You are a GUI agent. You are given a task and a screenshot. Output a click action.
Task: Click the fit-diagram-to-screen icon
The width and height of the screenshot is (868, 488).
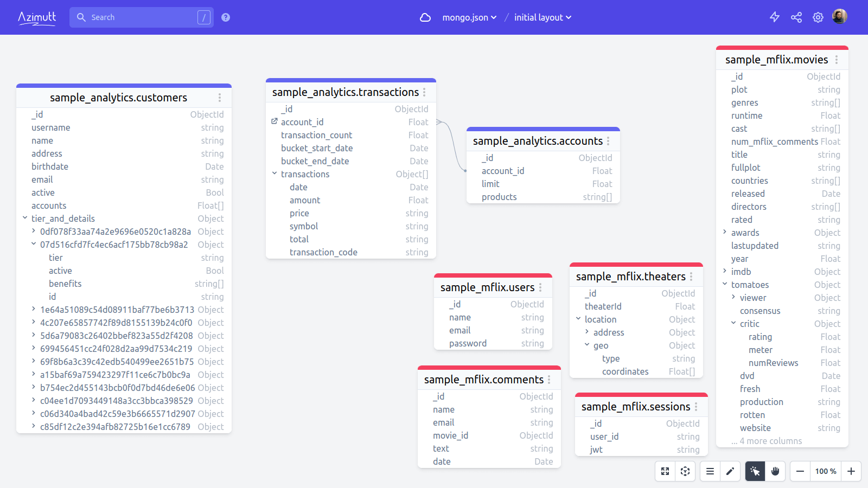point(665,471)
